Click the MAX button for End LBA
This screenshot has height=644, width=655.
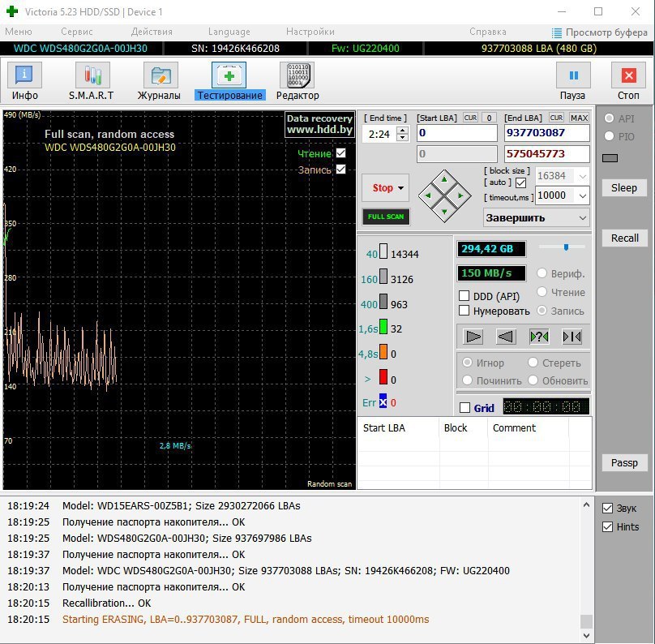[x=579, y=118]
